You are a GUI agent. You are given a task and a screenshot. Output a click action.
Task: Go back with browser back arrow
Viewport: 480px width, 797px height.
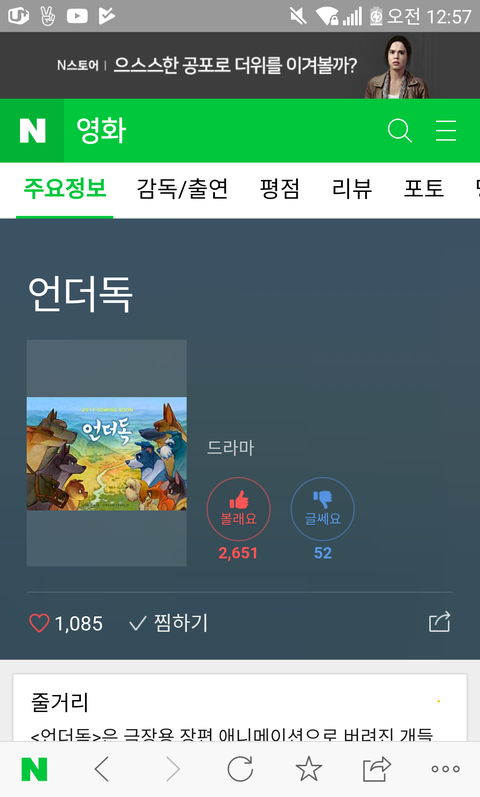pyautogui.click(x=102, y=769)
